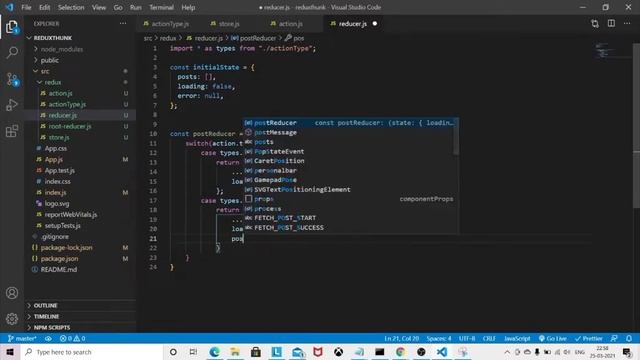Open the Edit menu
640x360 pixels.
pos(44,7)
